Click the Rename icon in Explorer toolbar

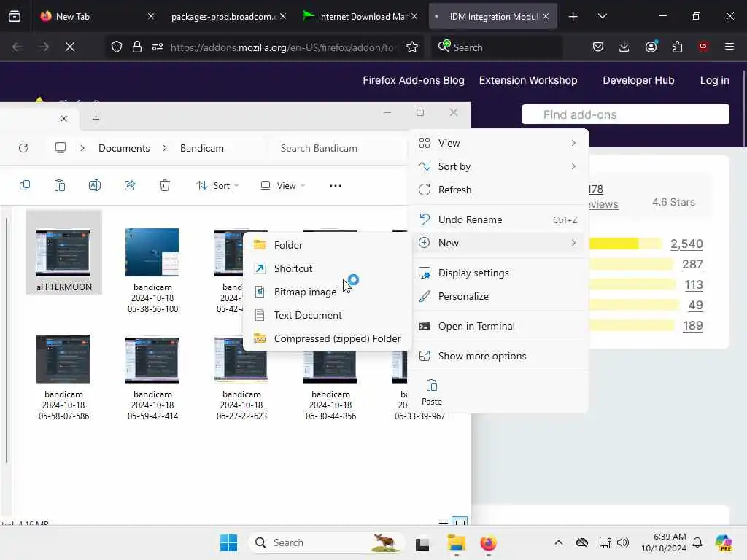[95, 185]
